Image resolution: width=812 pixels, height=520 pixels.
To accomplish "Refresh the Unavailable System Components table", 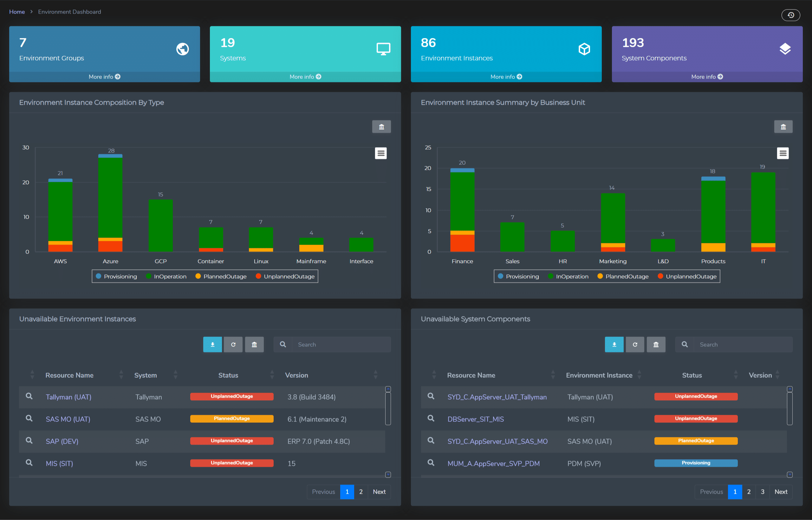I will pyautogui.click(x=635, y=344).
